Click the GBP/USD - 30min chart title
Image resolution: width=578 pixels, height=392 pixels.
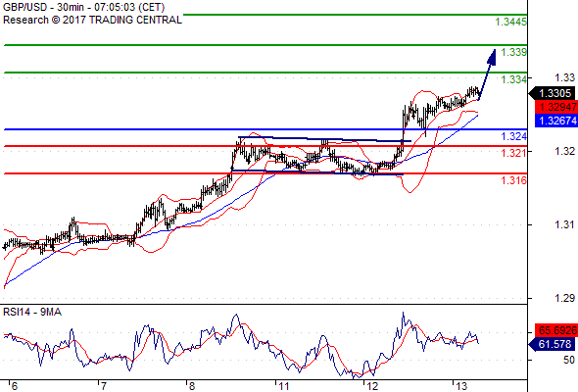click(83, 7)
